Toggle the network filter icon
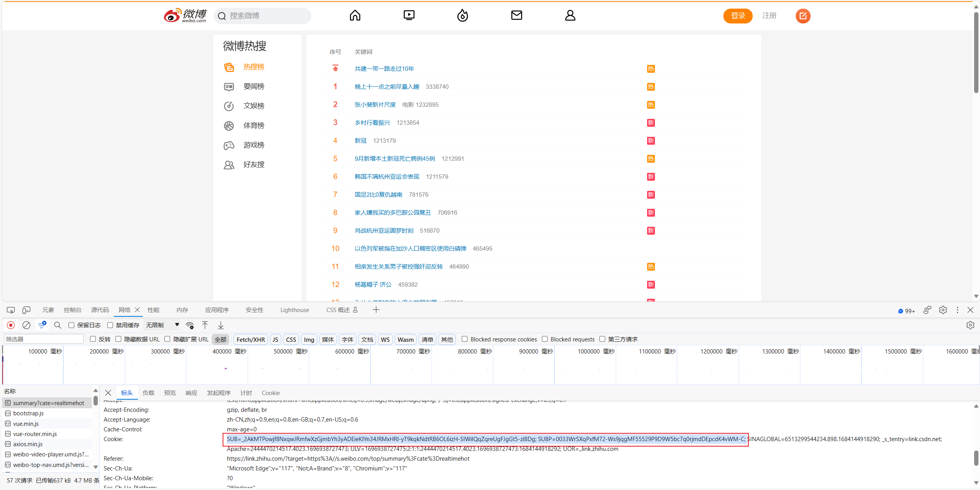This screenshot has width=980, height=490. coord(42,325)
